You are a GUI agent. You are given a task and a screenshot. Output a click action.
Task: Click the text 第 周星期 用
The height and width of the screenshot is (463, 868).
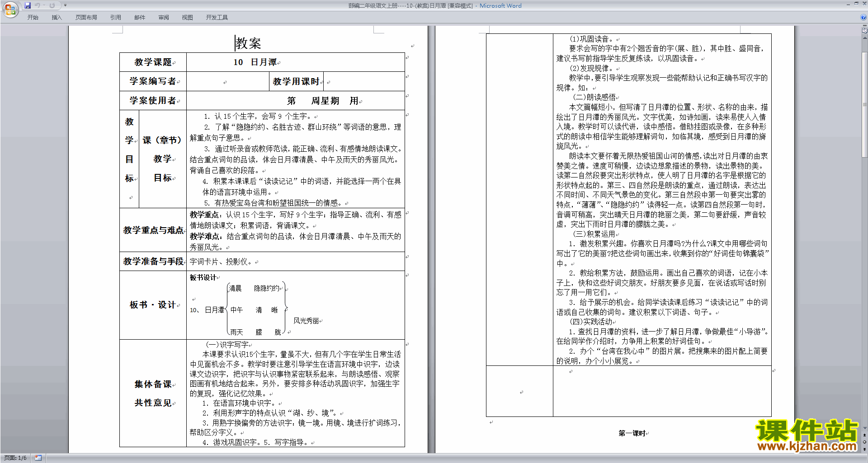point(323,101)
